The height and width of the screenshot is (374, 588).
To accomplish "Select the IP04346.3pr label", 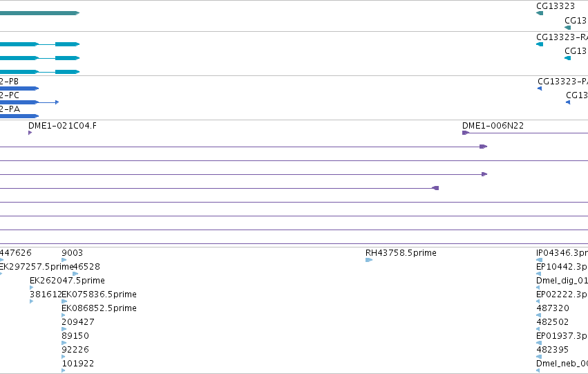I will 562,253.
